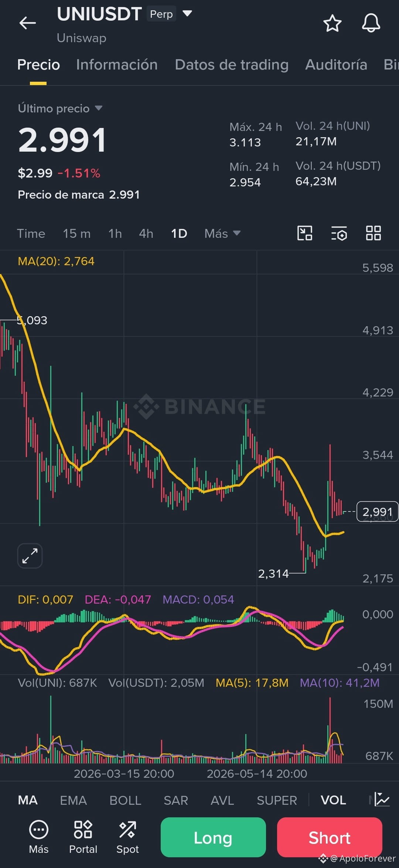Screen dimensions: 399x868
Task: Tap the Vol. 24 h(UNI) 21,17M value
Action: click(316, 142)
